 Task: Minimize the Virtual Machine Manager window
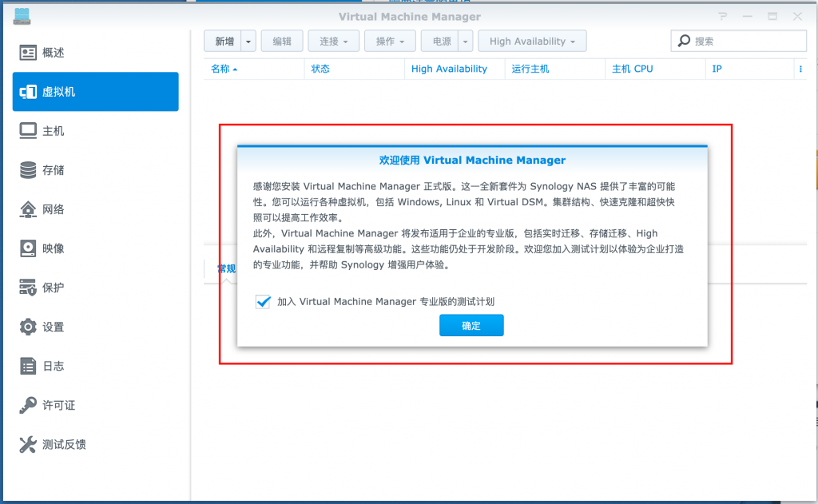pos(748,17)
